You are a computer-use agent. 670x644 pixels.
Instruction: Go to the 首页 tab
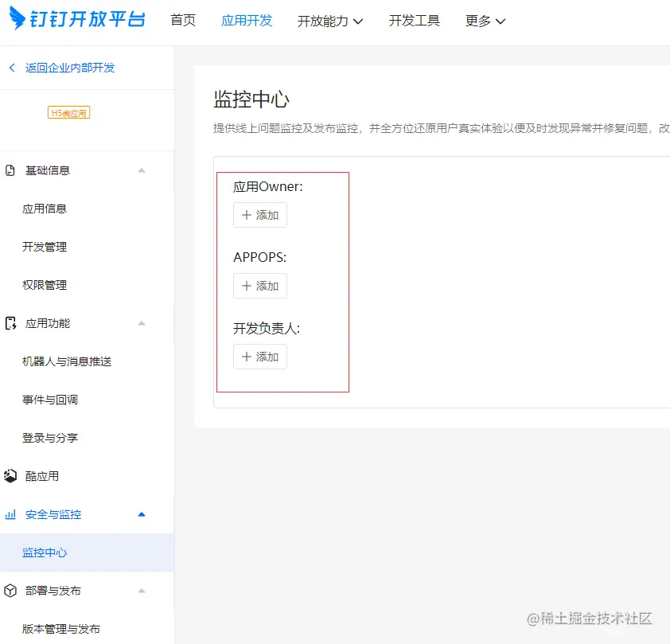pos(183,20)
